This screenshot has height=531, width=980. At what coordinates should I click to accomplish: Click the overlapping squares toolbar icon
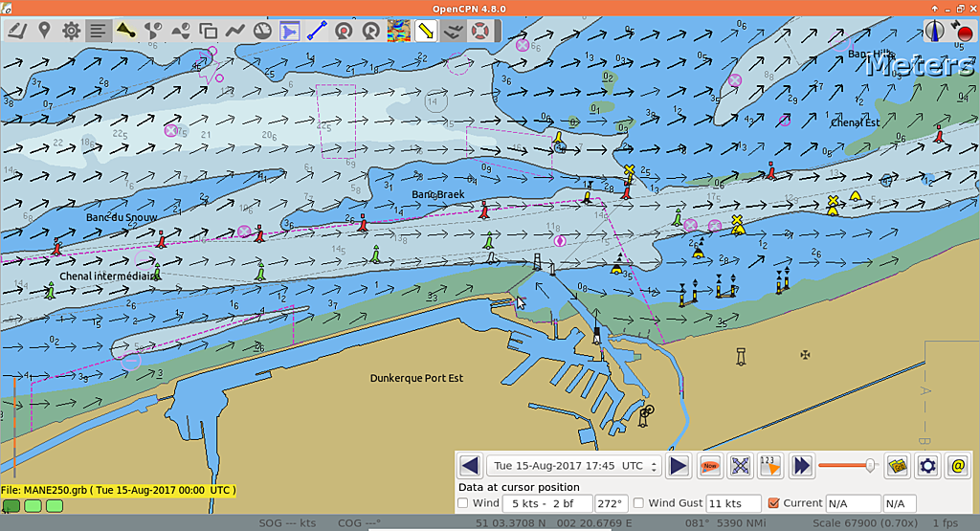click(x=208, y=30)
